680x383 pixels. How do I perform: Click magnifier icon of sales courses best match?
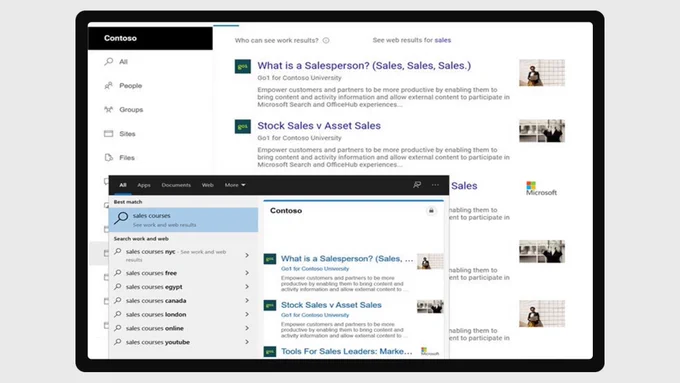click(x=121, y=218)
